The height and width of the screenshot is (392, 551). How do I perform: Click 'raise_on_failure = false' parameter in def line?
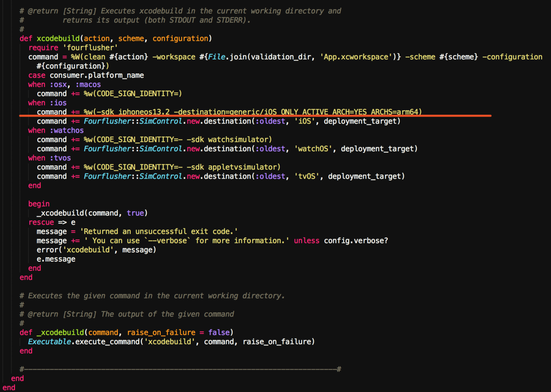(x=178, y=332)
